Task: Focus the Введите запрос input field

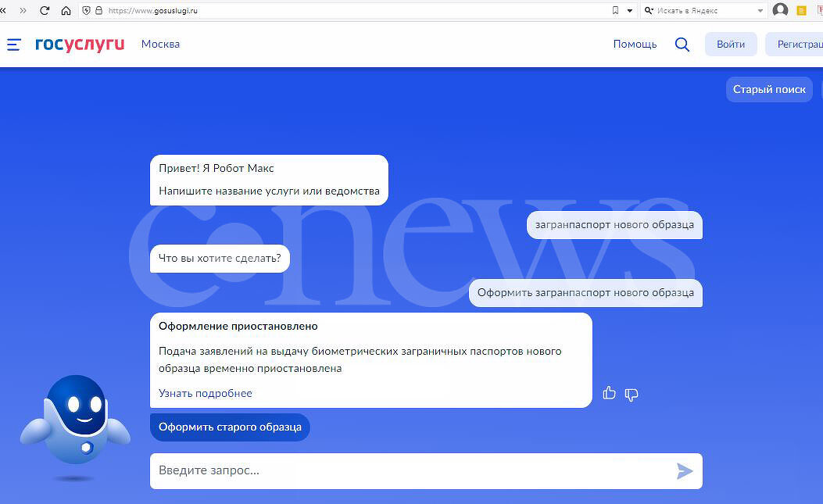Action: tap(406, 470)
